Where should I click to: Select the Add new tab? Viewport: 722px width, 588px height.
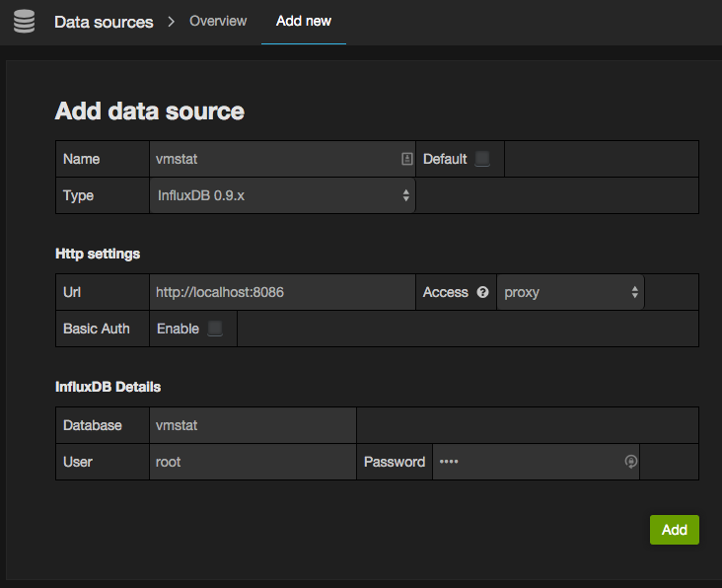click(x=304, y=21)
